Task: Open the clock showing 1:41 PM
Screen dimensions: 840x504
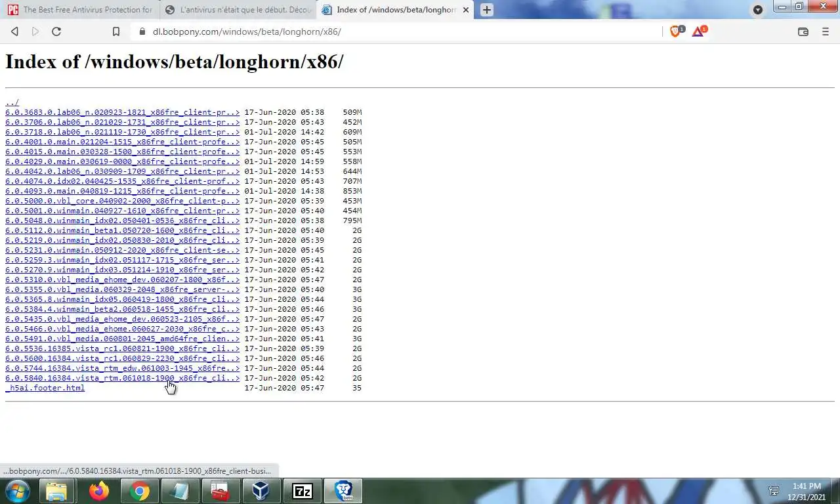Action: (x=807, y=492)
